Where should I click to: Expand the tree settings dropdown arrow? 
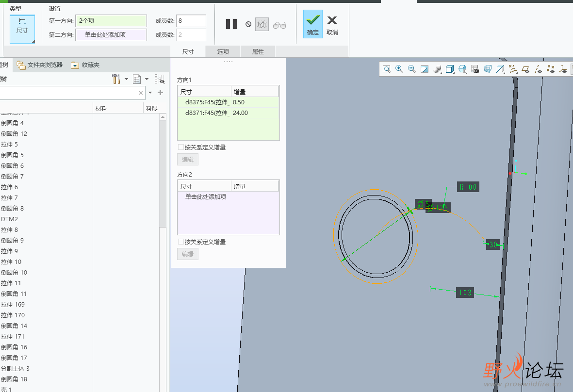click(x=127, y=79)
